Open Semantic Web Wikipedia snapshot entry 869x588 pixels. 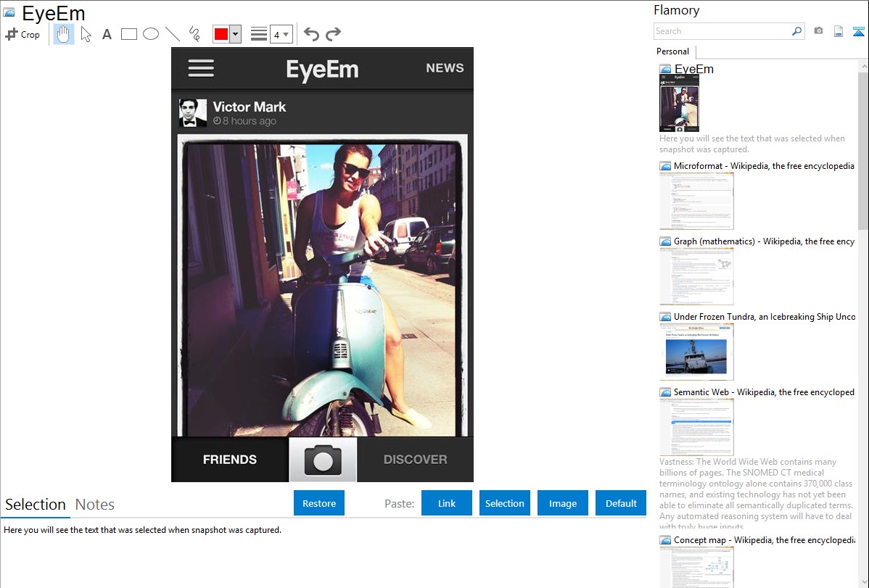(x=764, y=392)
